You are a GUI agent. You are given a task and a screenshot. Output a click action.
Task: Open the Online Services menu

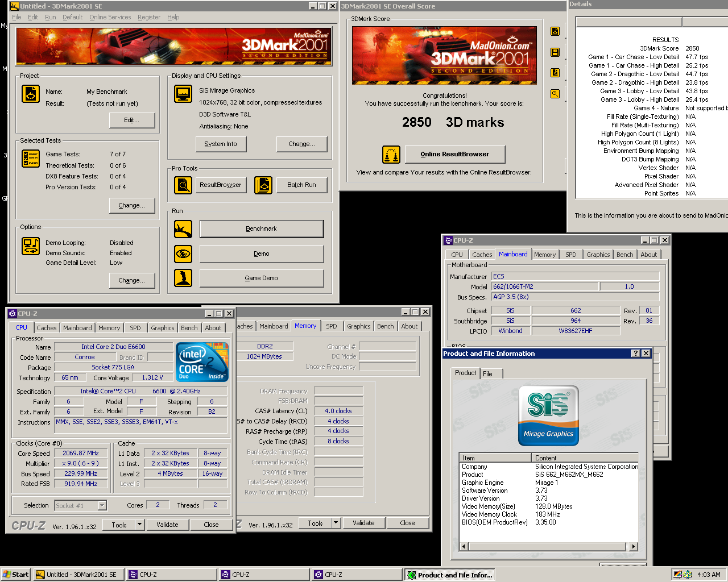tap(110, 17)
